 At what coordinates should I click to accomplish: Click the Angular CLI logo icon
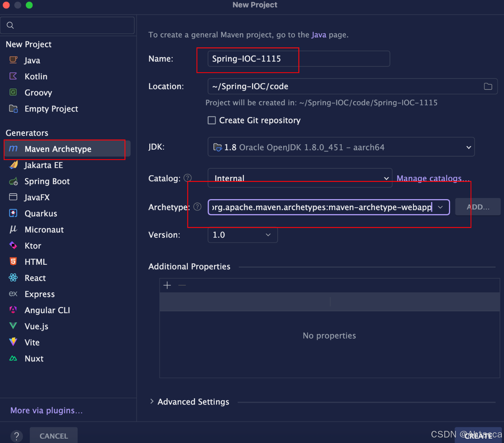[x=13, y=310]
